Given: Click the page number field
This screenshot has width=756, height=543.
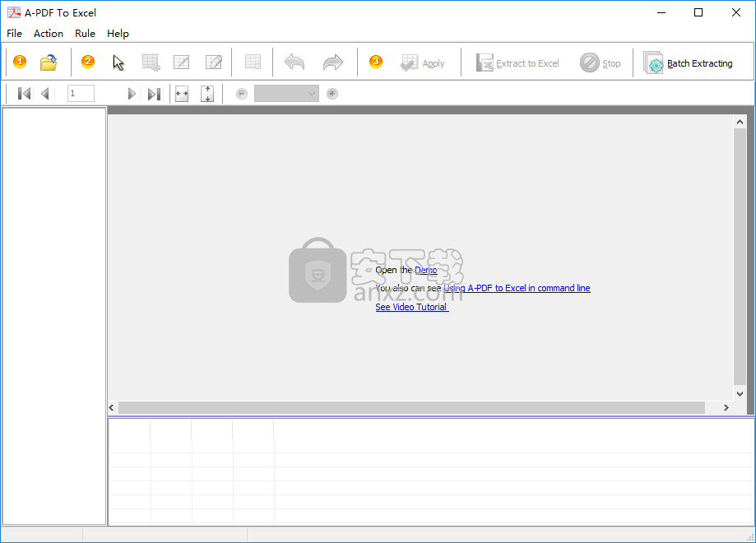Looking at the screenshot, I should tap(81, 94).
